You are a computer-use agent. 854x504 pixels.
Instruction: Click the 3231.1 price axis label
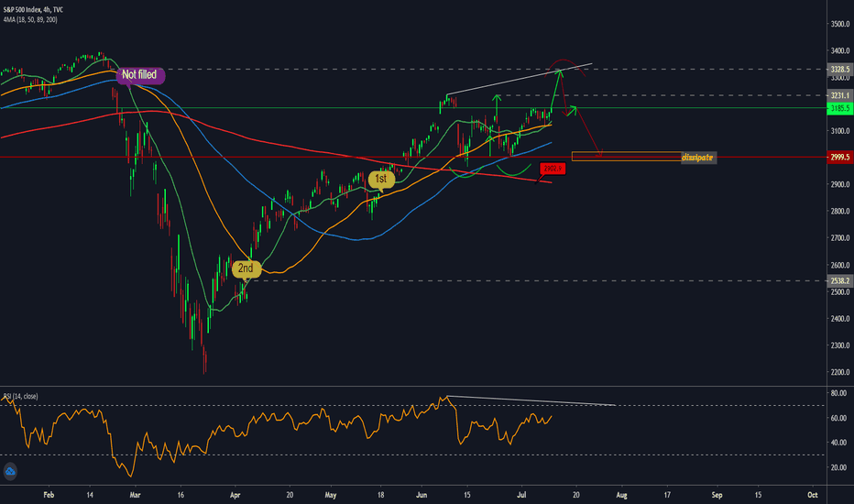pos(840,95)
